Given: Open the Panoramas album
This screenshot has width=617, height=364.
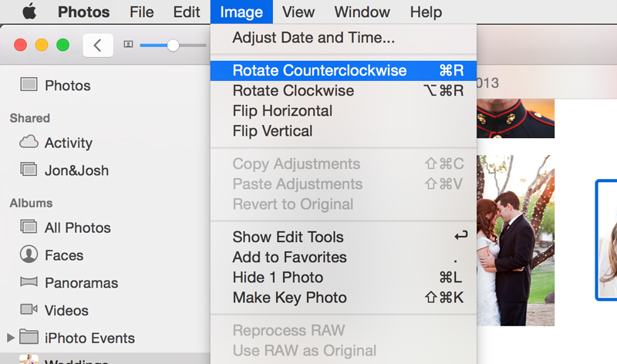Looking at the screenshot, I should click(x=82, y=283).
